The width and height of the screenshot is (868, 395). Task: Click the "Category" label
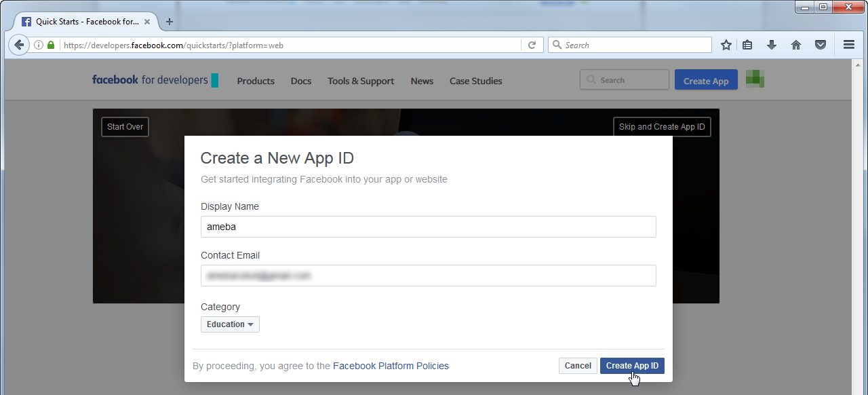[x=220, y=307]
